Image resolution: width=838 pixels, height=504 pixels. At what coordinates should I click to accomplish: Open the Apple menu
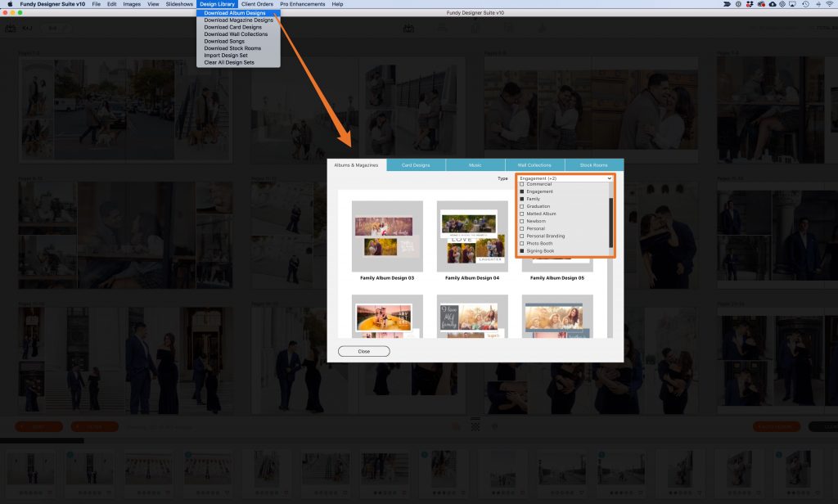[x=10, y=4]
